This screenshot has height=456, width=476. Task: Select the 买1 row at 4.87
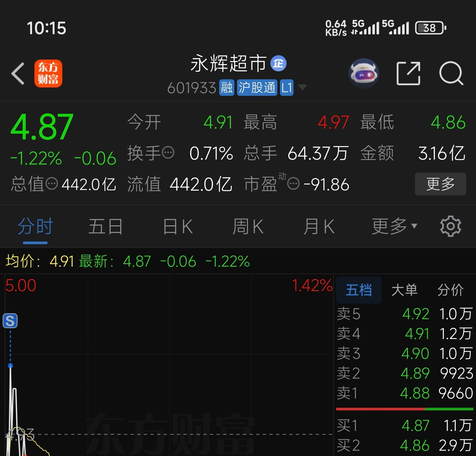405,426
